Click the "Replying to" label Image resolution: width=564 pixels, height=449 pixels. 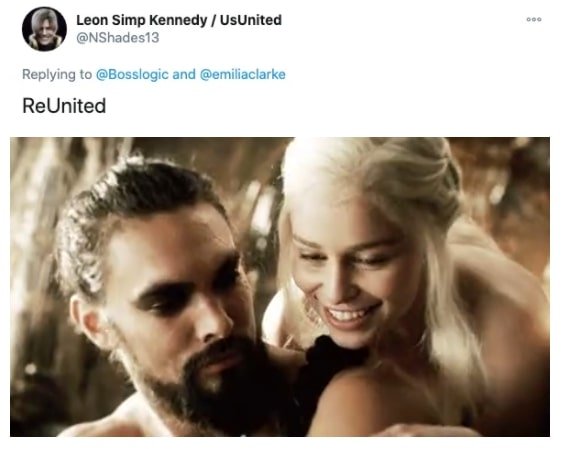tap(57, 74)
